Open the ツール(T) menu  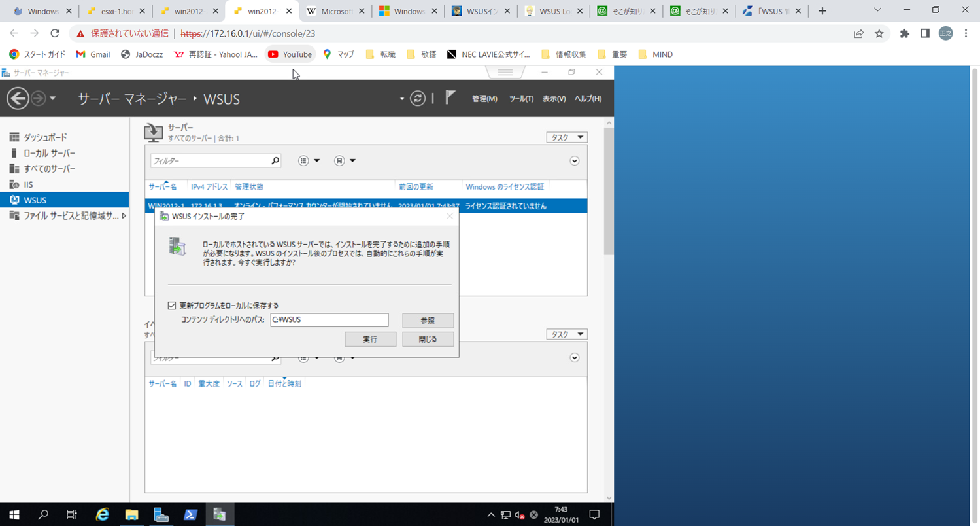pos(521,99)
